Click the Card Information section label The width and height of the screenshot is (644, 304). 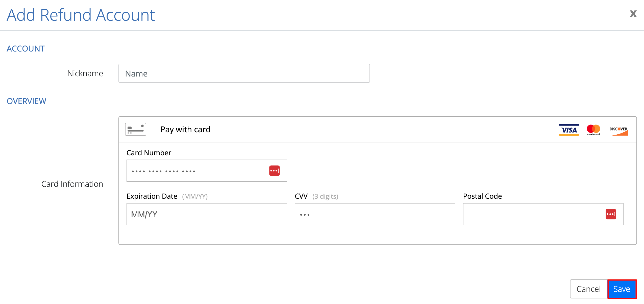tap(72, 184)
